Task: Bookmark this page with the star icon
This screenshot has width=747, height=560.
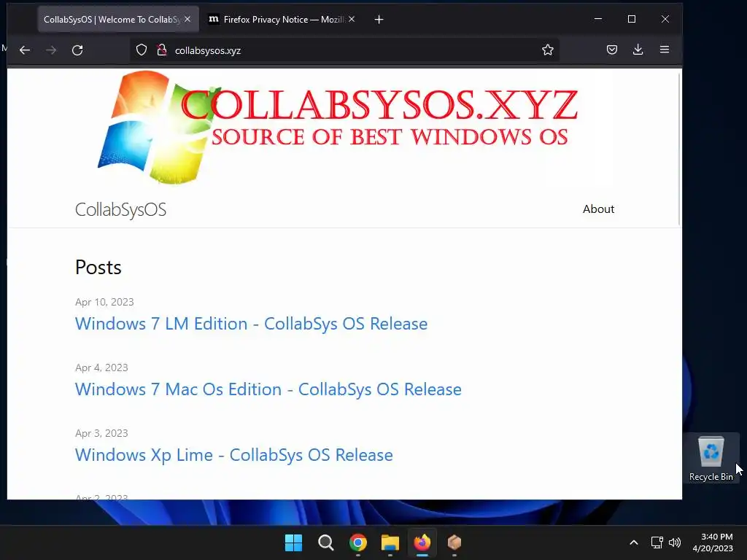Action: [x=547, y=50]
